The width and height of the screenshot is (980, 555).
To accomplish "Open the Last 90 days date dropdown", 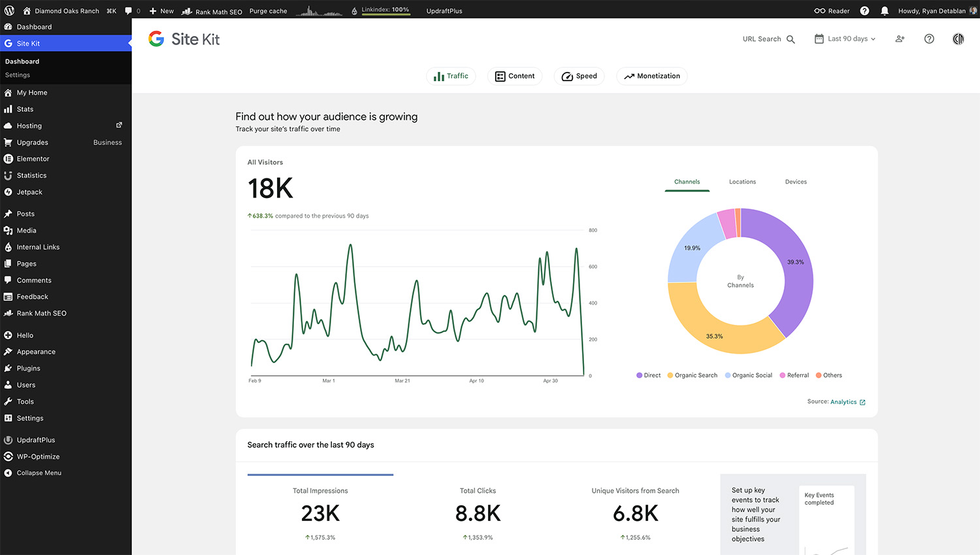I will click(x=845, y=39).
